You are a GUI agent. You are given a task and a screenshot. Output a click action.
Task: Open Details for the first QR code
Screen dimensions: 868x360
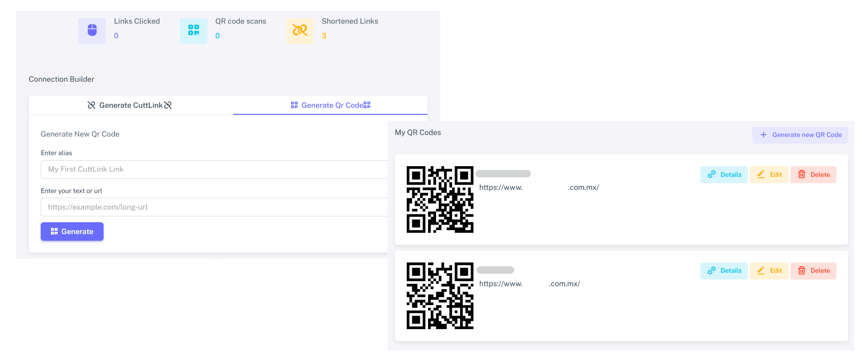click(x=724, y=174)
